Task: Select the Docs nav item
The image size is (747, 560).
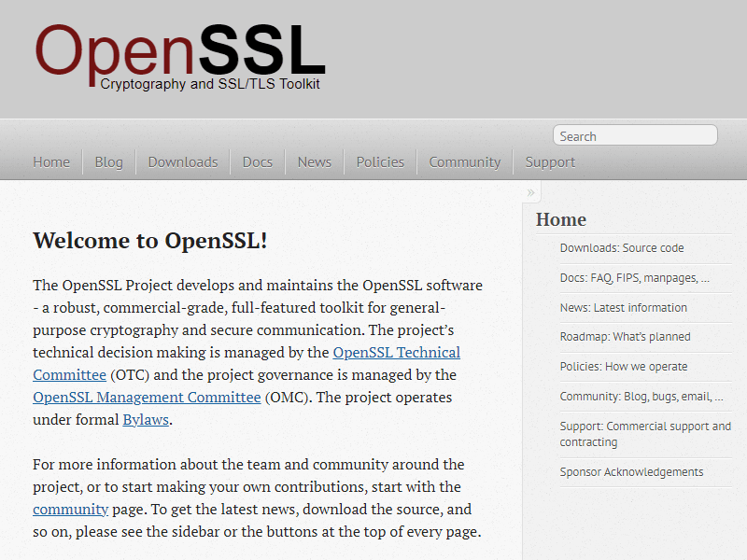Action: 258,162
